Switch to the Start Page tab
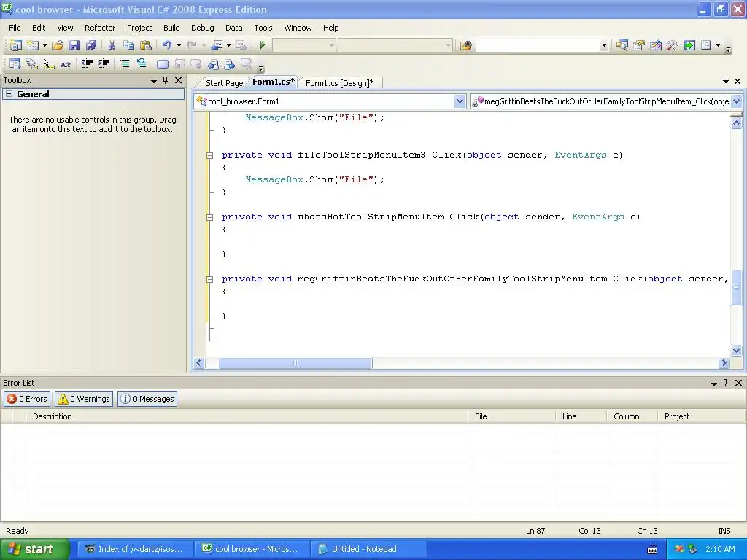 [225, 83]
